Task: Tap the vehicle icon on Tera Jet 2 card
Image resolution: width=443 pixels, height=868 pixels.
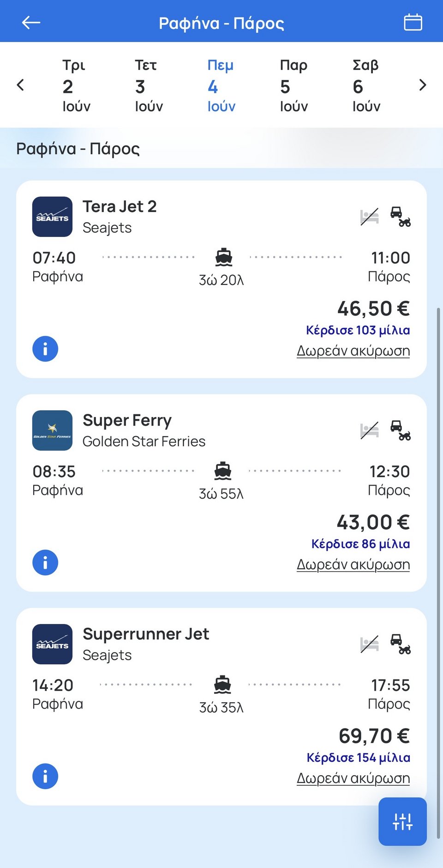Action: (x=400, y=217)
